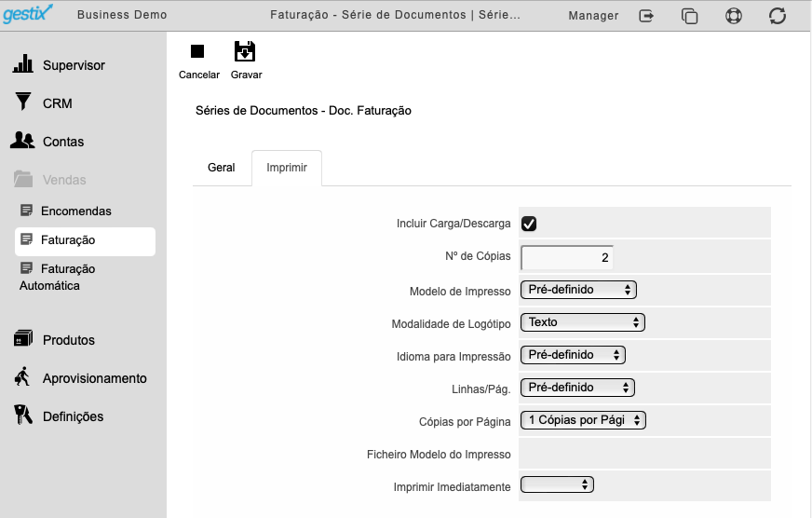Click Gravar label to save
812x518 pixels.
pos(246,75)
